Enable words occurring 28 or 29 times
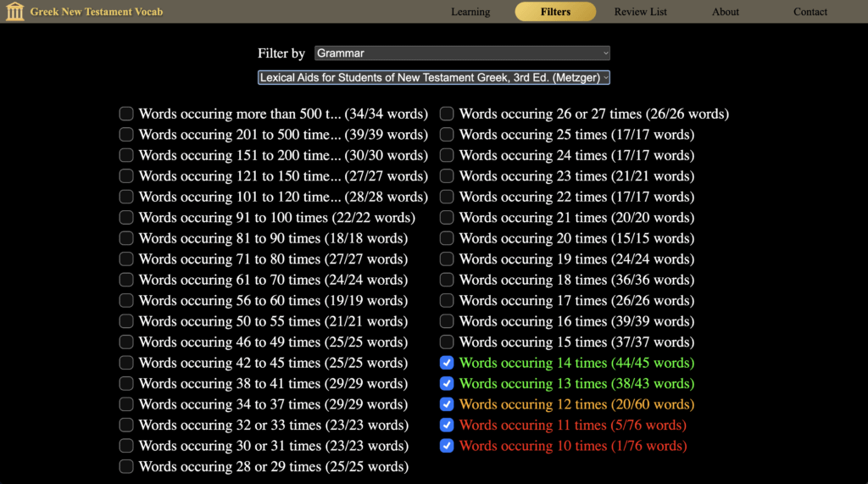 [x=126, y=466]
